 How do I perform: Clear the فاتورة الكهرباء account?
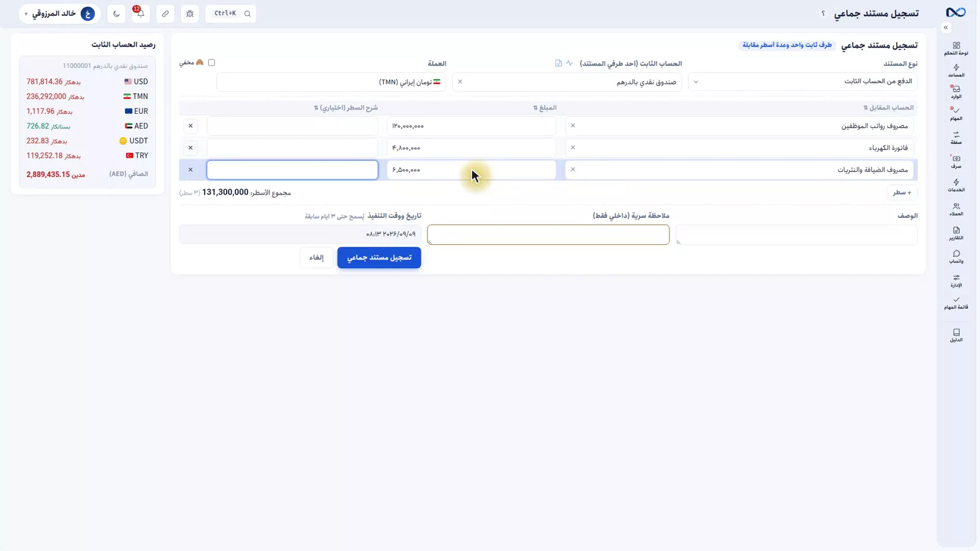(x=573, y=148)
